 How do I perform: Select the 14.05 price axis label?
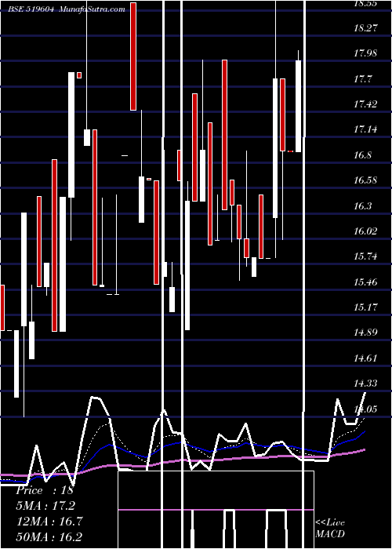(x=365, y=409)
